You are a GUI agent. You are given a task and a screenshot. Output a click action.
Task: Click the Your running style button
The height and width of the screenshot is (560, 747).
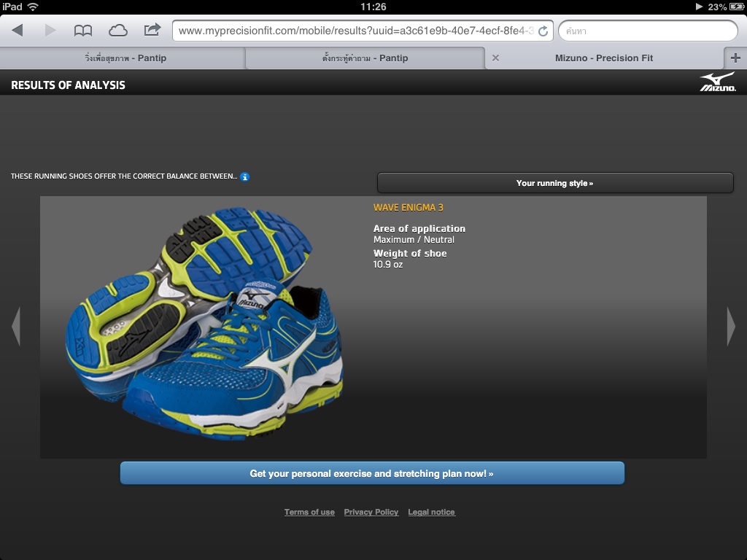555,183
